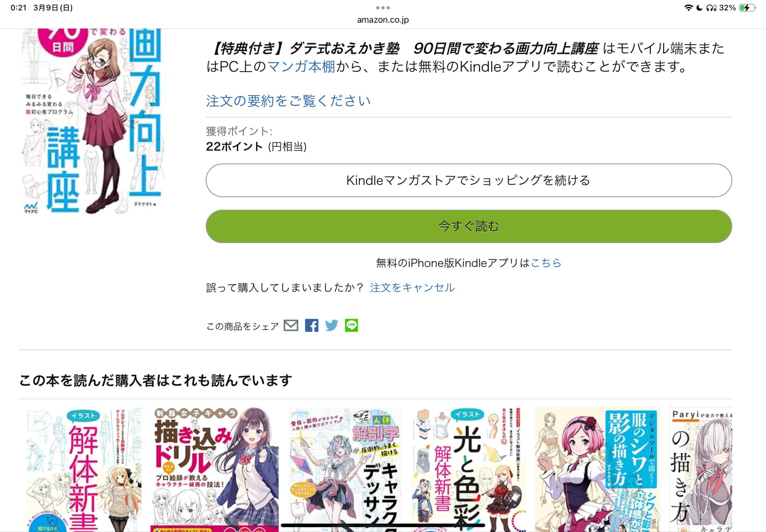The image size is (766, 532).
Task: Click the 今すぐ読む green button
Action: coord(469,226)
